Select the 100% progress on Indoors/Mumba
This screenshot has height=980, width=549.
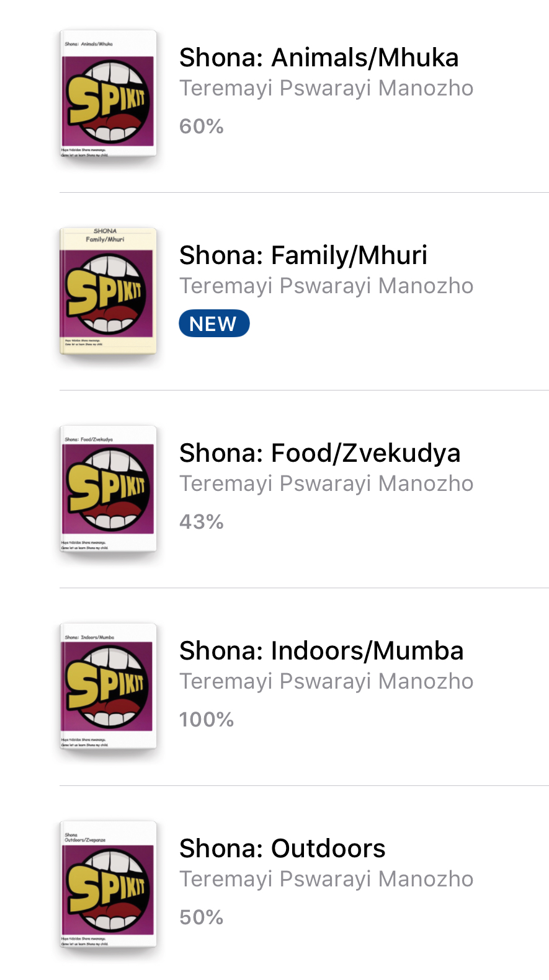[x=207, y=720]
